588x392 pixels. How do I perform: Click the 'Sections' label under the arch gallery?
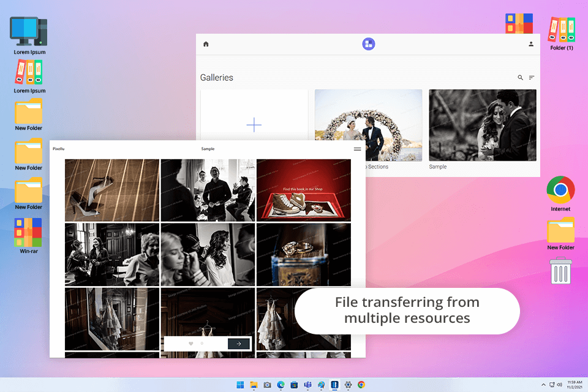pos(378,167)
